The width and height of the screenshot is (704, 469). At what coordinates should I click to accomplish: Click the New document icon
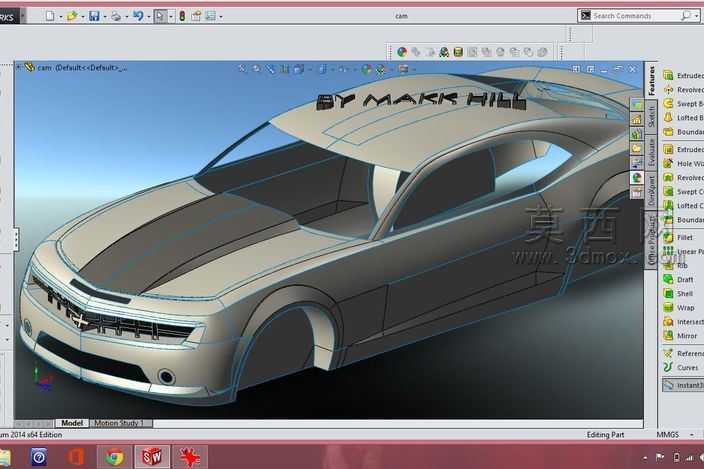coord(50,16)
